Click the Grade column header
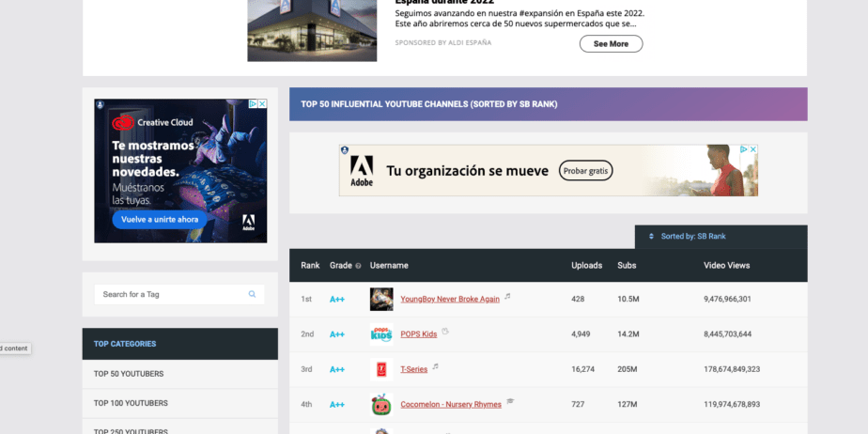Screen dimensions: 868x434 [x=341, y=266]
